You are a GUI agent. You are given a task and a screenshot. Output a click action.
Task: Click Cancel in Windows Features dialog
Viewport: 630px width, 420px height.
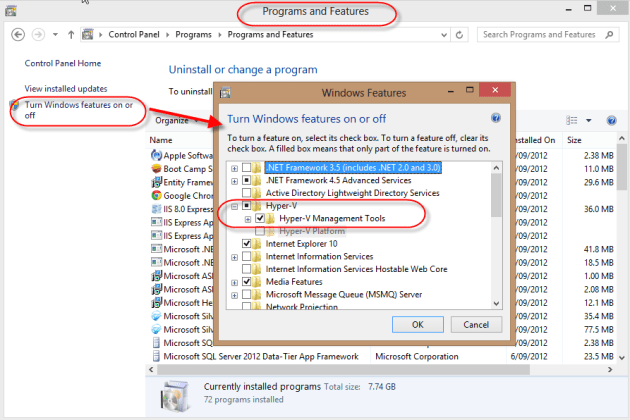tap(476, 324)
